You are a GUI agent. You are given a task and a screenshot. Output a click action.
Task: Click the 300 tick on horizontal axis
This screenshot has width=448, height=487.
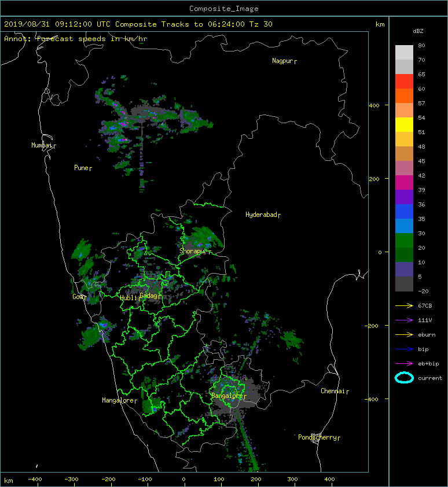(292, 479)
